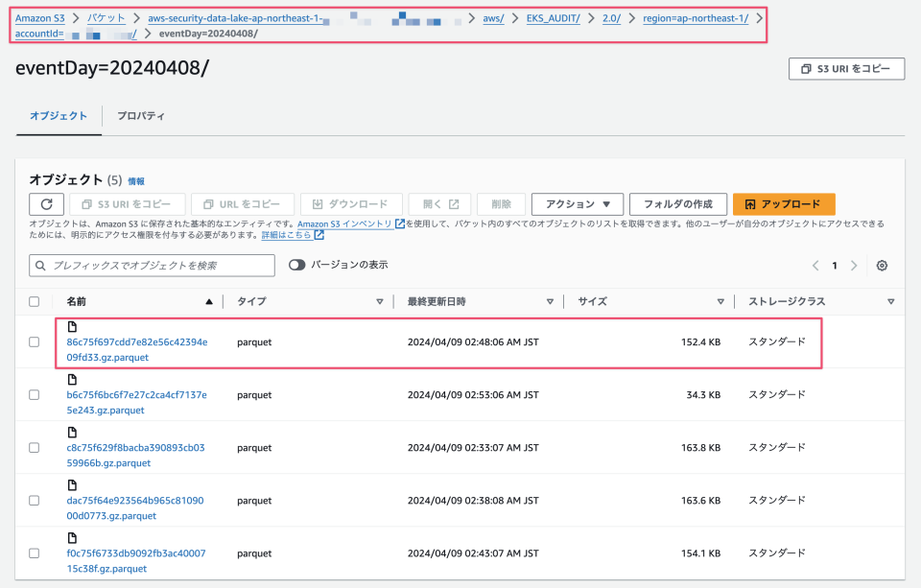The image size is (921, 588).
Task: Check the b6c75f6bc6f7e27c parquet file checkbox
Action: 34,394
